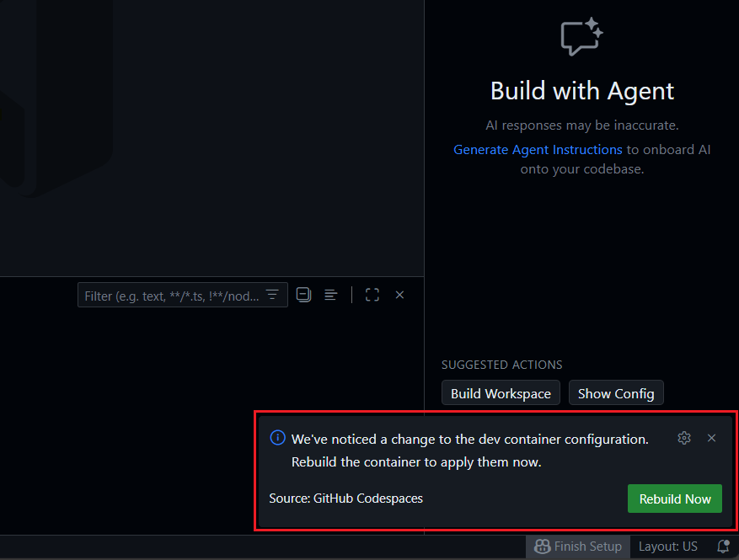
Task: Click the Build Workspace suggested action
Action: coord(501,392)
